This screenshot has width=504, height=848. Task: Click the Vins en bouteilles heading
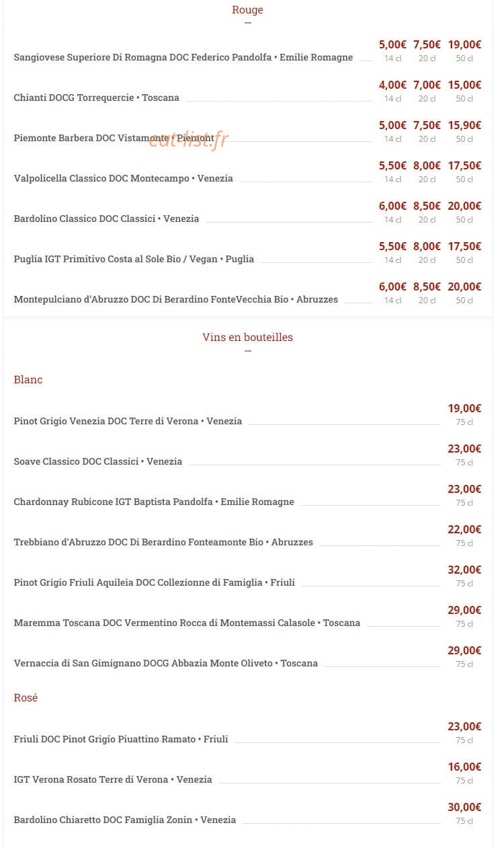(x=247, y=338)
